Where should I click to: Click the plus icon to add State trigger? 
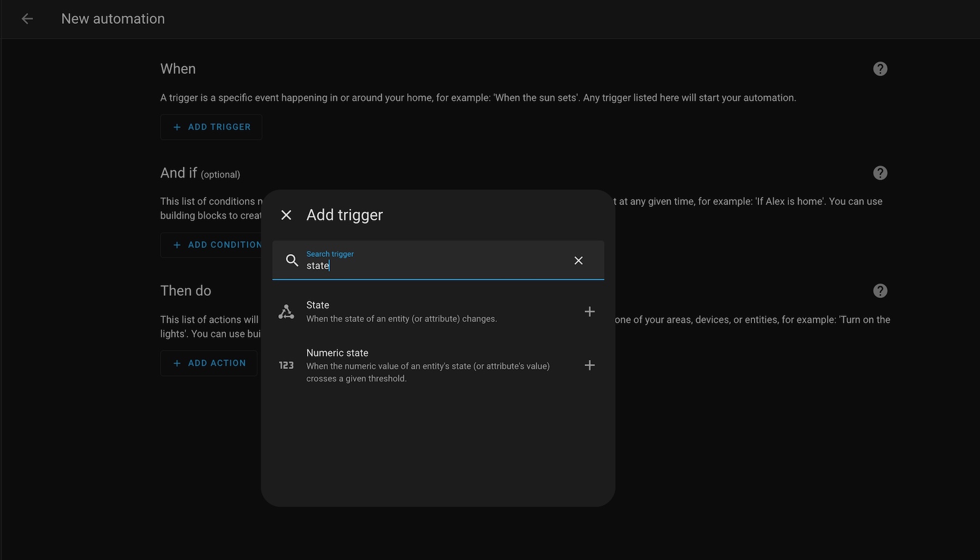[x=590, y=311]
